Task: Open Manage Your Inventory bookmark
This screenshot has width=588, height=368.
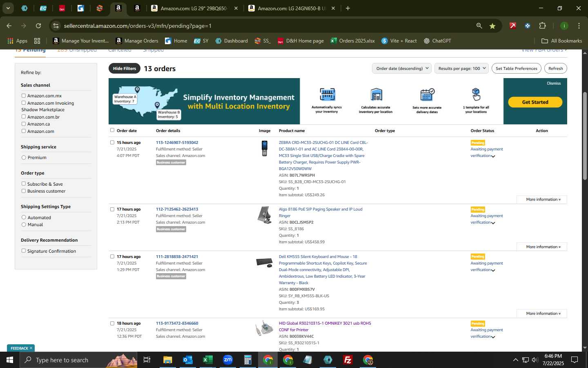Action: point(81,41)
